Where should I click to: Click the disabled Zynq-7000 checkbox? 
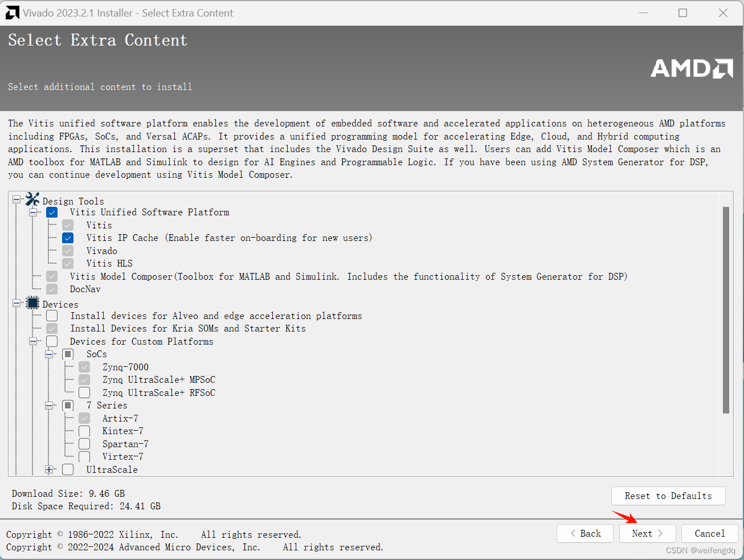tap(84, 367)
